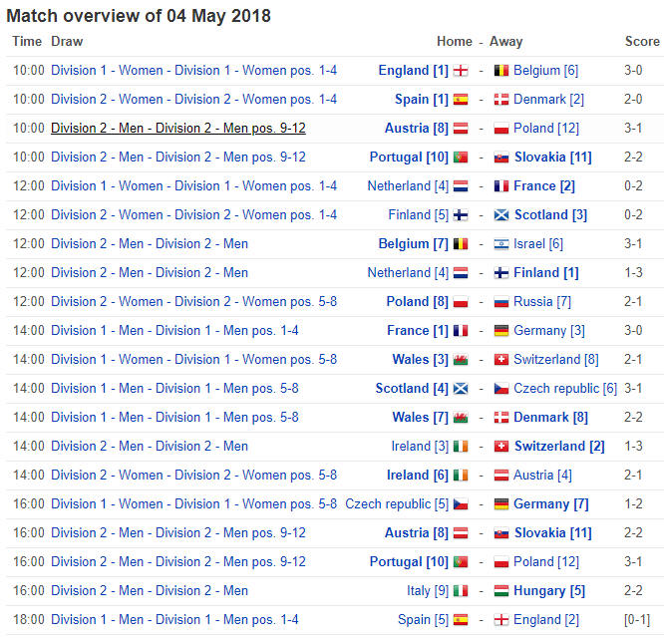The image size is (664, 644).
Task: Open the France [2] away team link
Action: click(544, 186)
